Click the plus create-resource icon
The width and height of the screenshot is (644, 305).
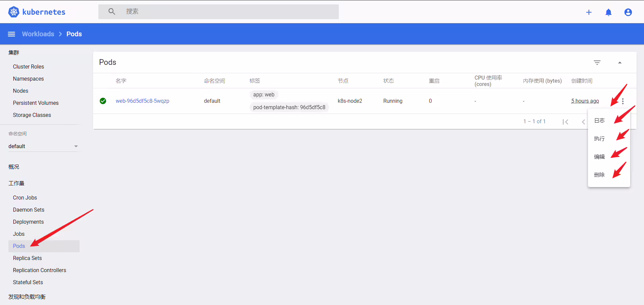click(589, 12)
